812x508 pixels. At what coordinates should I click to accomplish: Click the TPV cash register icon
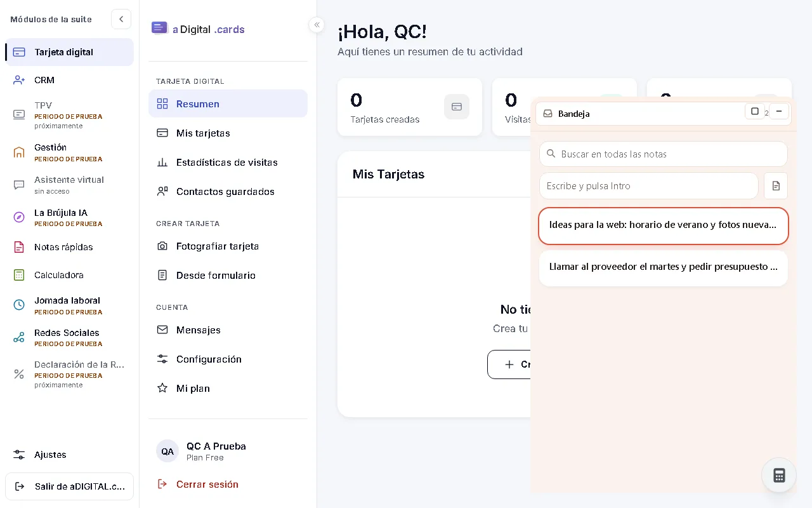pyautogui.click(x=19, y=115)
